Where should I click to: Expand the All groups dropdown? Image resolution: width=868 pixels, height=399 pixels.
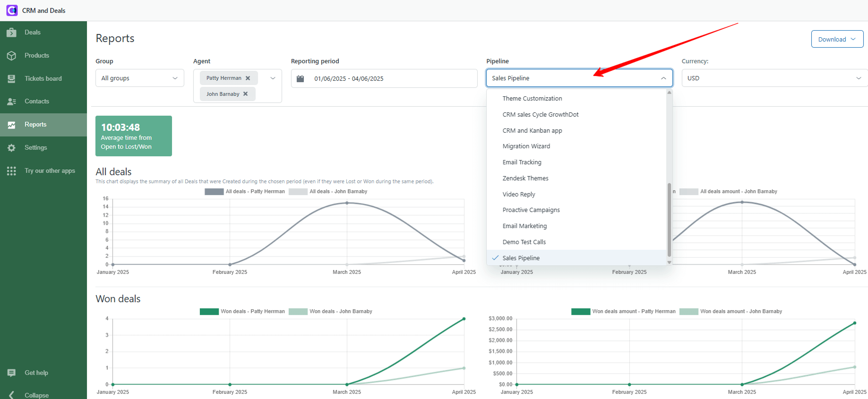click(139, 78)
